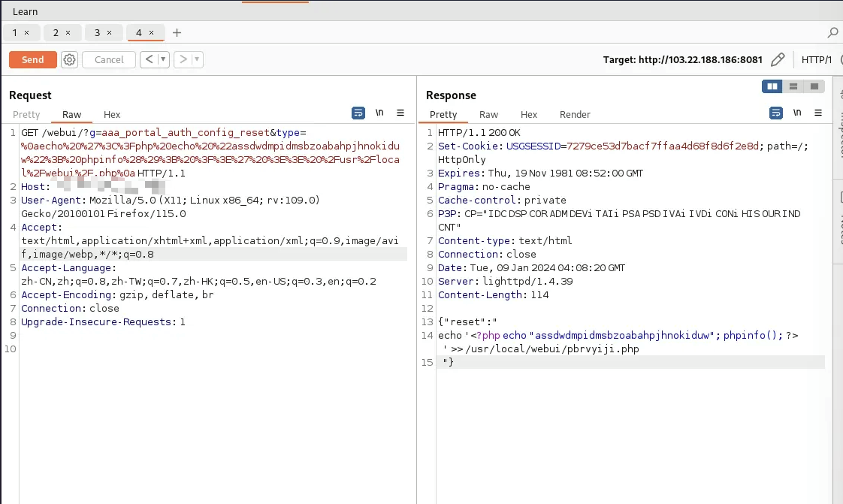Click the Expires header in response

click(540, 173)
